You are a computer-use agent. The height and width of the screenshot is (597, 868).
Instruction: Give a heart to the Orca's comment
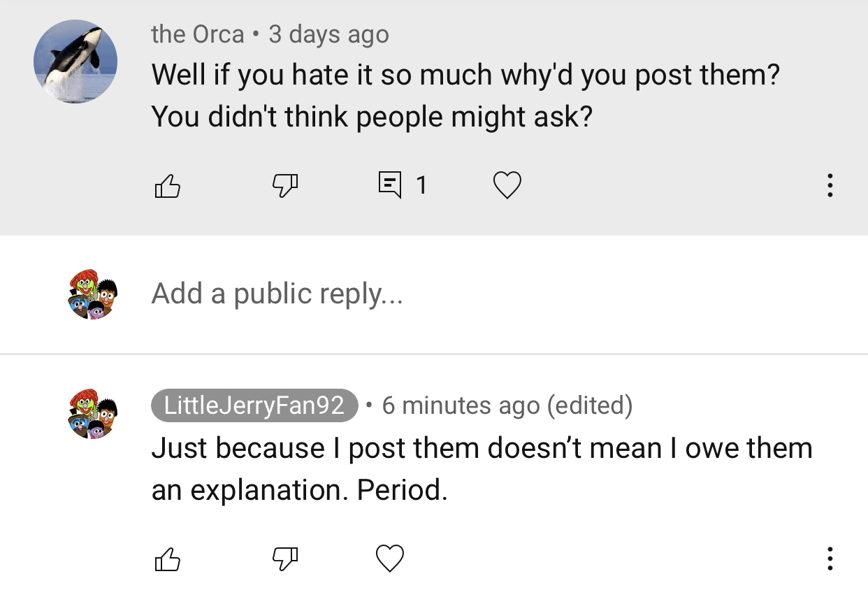[507, 185]
